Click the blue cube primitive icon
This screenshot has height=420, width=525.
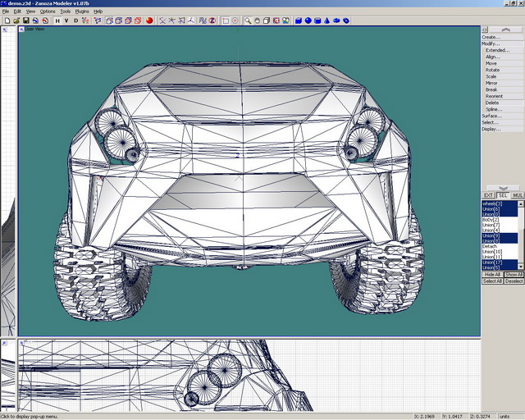point(299,21)
